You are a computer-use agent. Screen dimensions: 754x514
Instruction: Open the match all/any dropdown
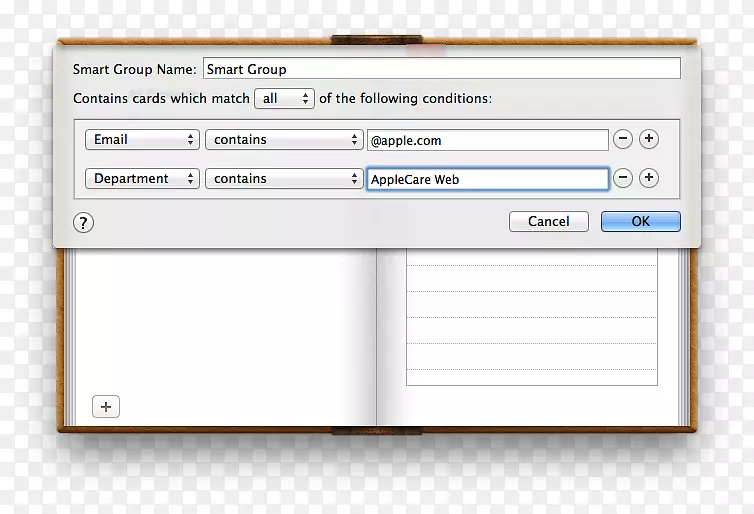pos(284,99)
